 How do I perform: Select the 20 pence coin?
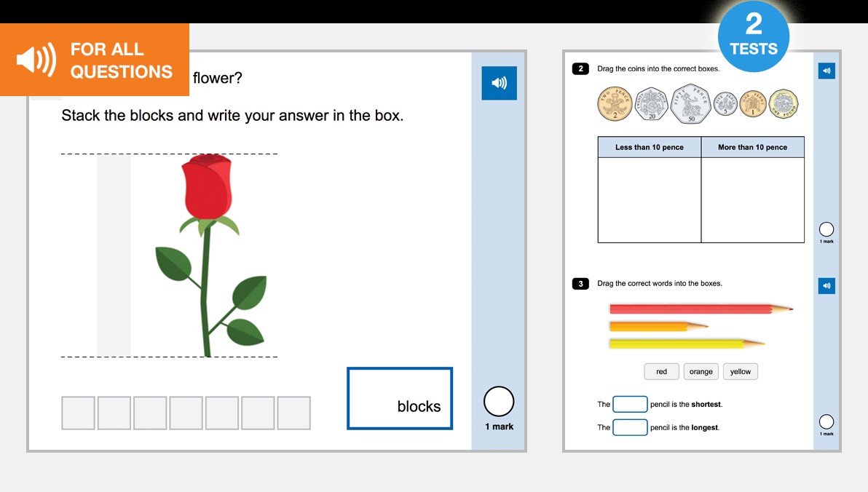[652, 103]
